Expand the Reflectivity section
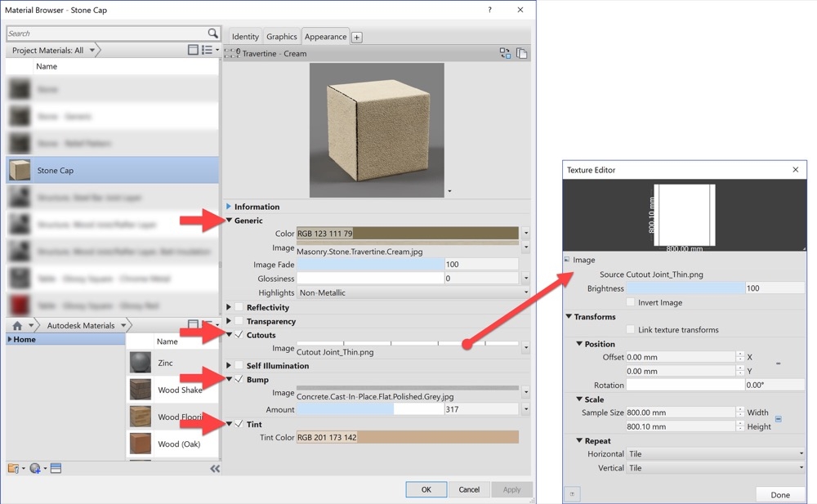 (230, 307)
